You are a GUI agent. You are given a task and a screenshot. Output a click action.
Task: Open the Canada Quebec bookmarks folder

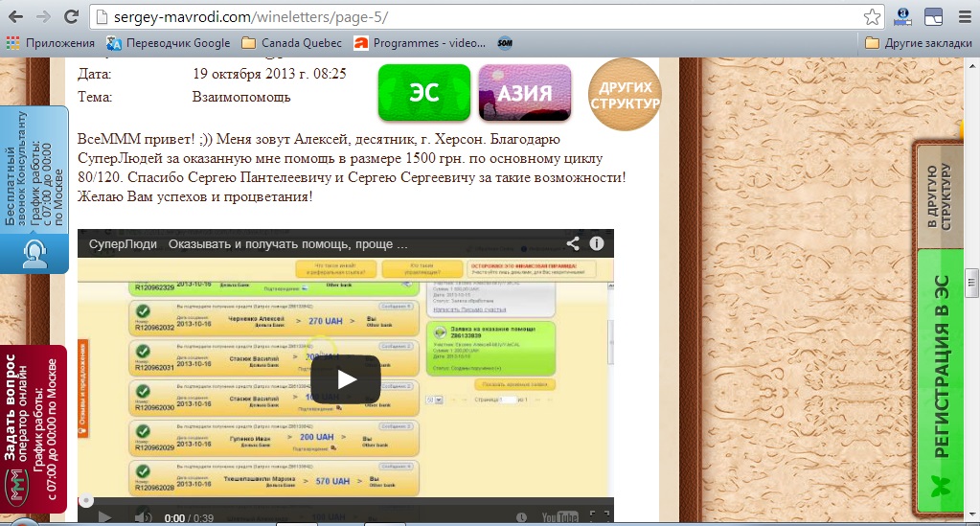point(292,43)
